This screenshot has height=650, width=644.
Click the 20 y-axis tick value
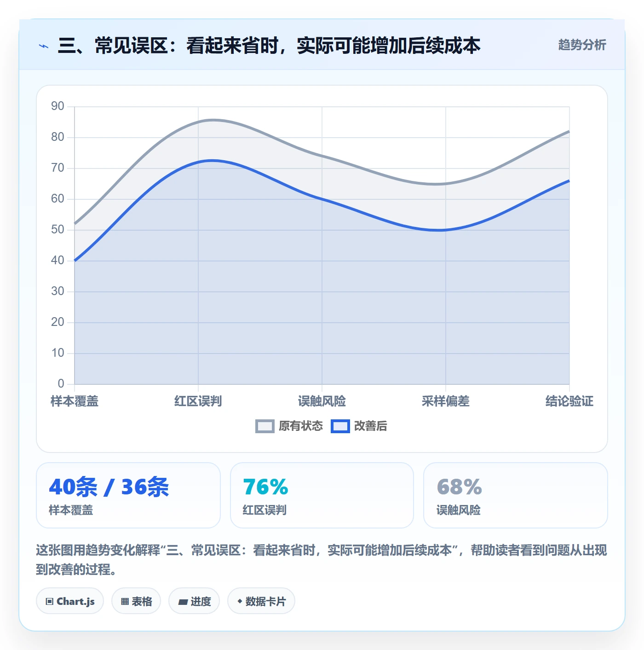point(57,322)
